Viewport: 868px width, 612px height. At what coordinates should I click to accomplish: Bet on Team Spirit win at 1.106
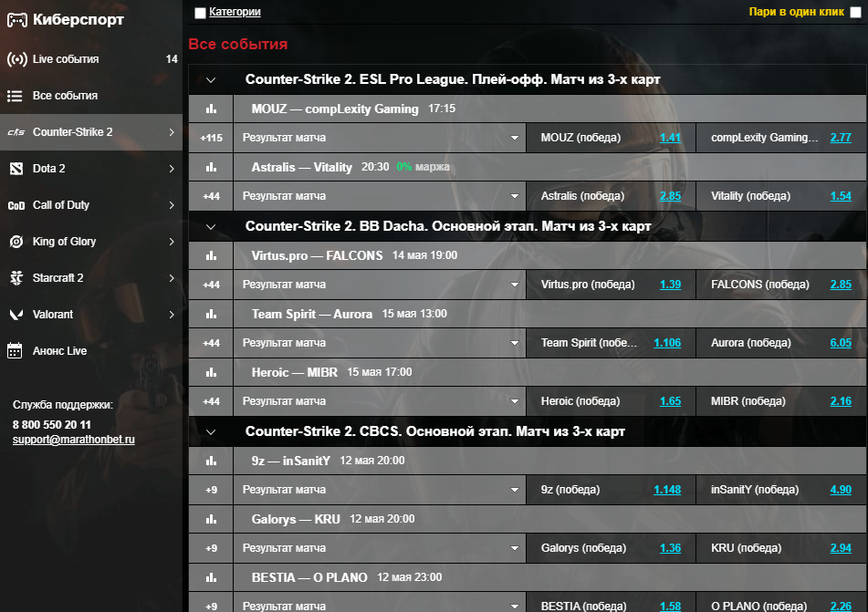[x=667, y=343]
